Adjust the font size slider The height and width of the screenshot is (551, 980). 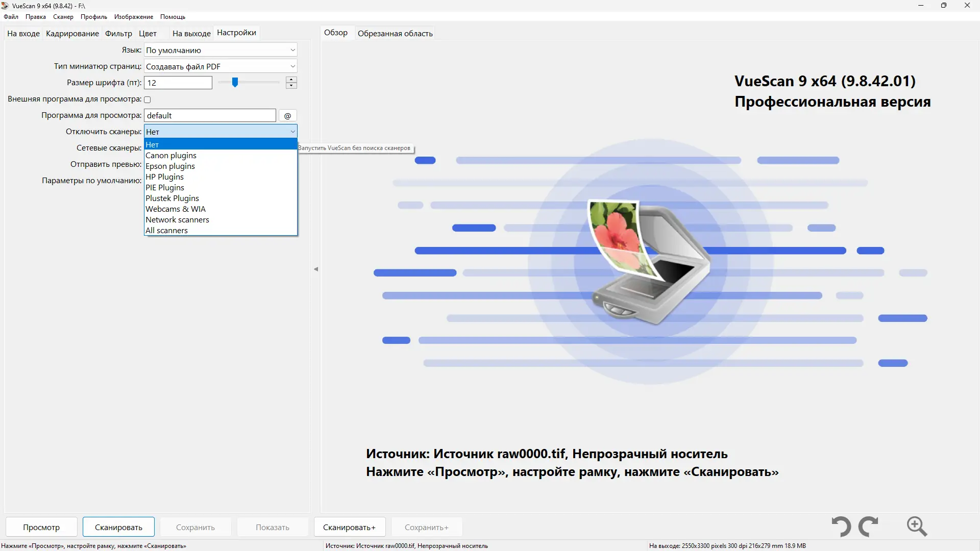[x=235, y=82]
